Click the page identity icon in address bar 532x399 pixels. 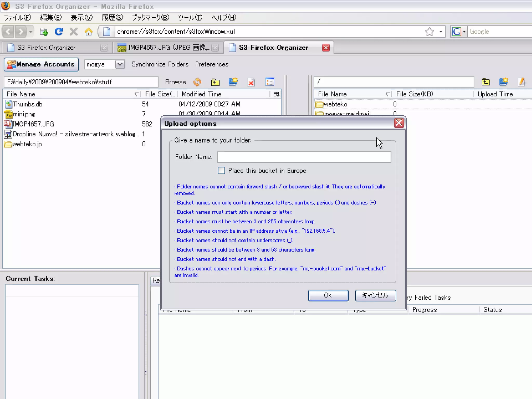107,32
